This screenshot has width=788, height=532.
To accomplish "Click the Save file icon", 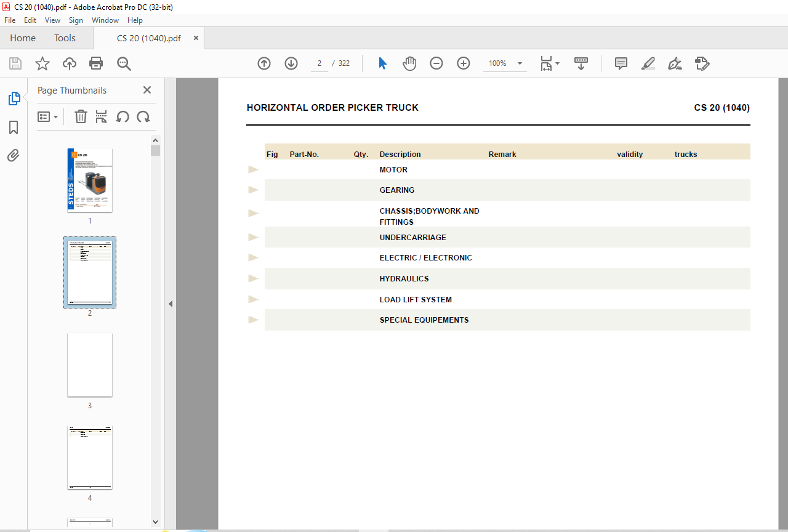I will click(15, 63).
